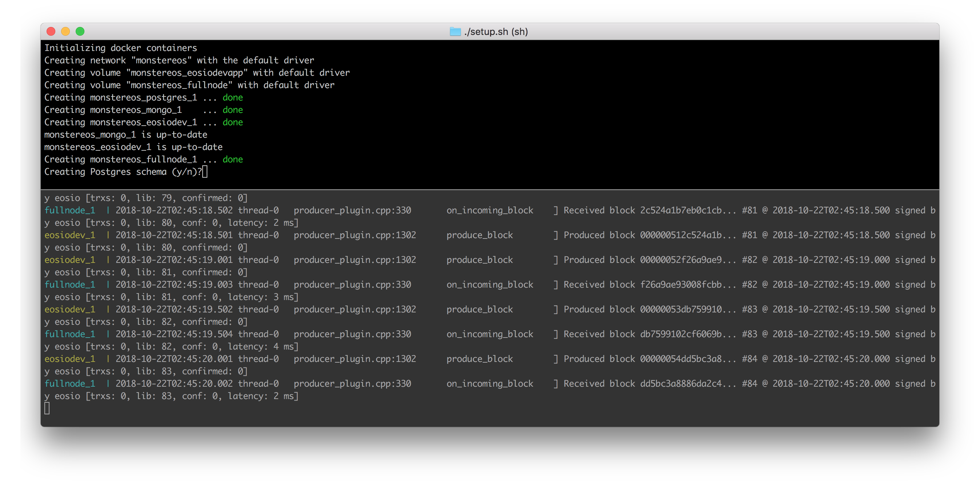
Task: Click the folder proxy icon in title bar
Action: pyautogui.click(x=455, y=31)
